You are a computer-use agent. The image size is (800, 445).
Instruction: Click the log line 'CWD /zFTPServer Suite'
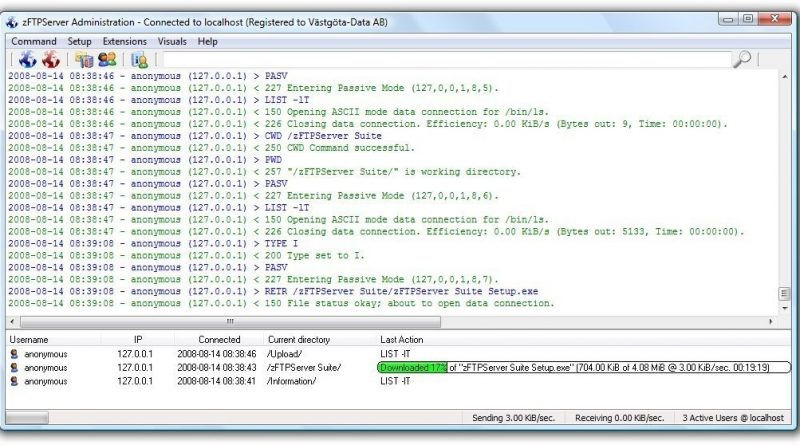click(195, 136)
